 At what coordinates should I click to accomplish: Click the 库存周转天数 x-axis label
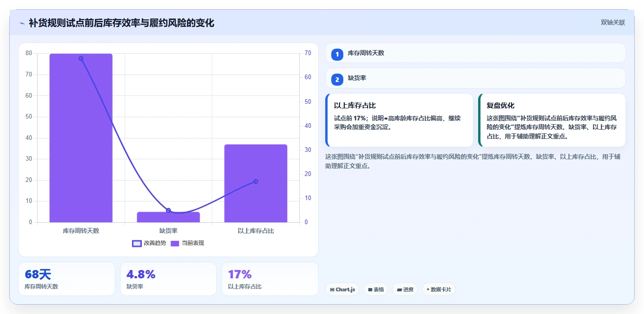81,231
